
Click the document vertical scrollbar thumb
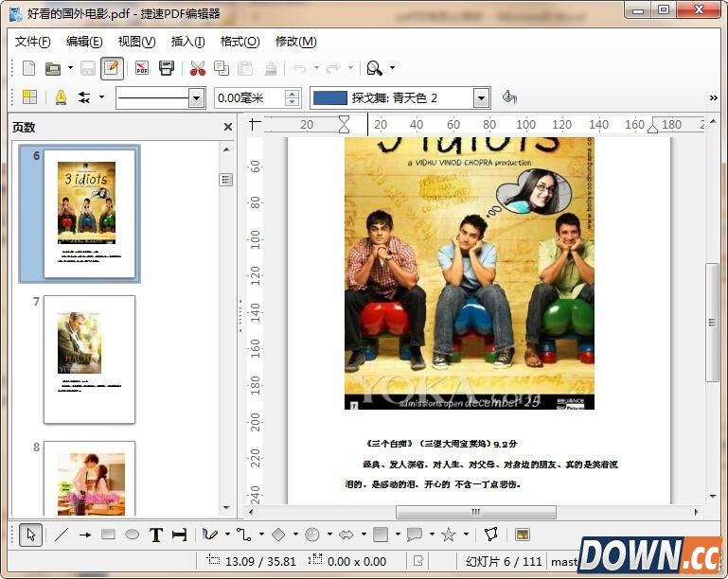tap(712, 323)
